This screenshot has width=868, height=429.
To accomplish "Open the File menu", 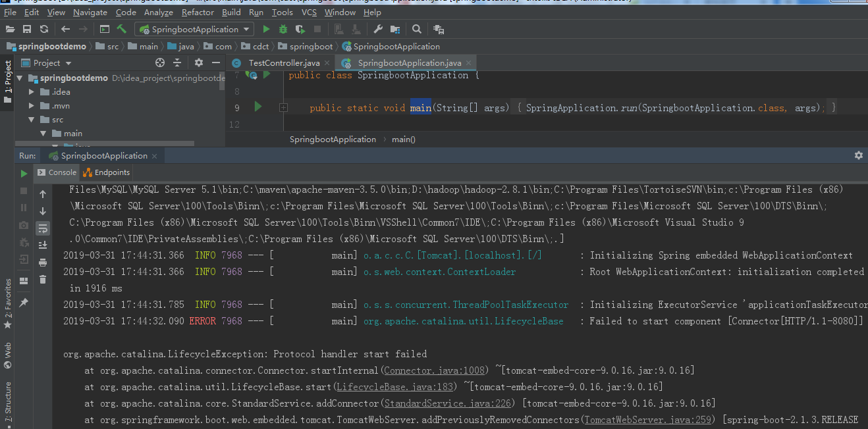I will tap(11, 12).
